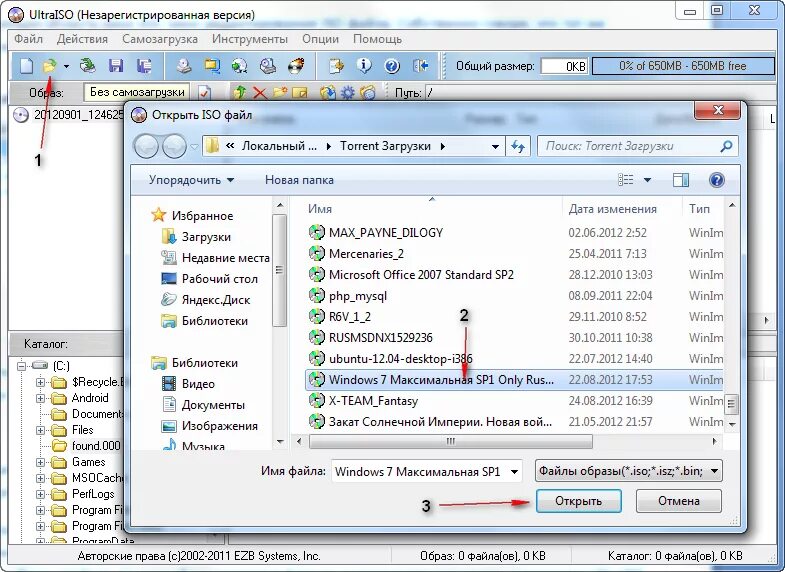
Task: Click the Save As toolbar icon
Action: [x=144, y=66]
